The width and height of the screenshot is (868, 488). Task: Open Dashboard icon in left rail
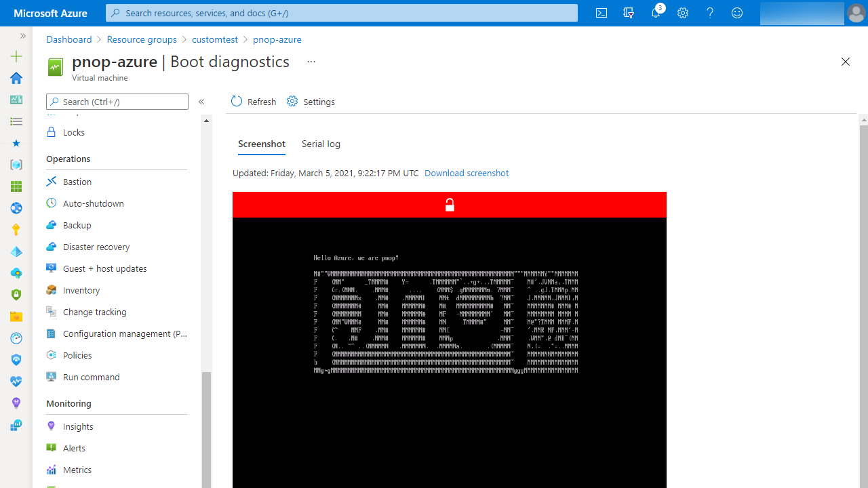tap(16, 100)
